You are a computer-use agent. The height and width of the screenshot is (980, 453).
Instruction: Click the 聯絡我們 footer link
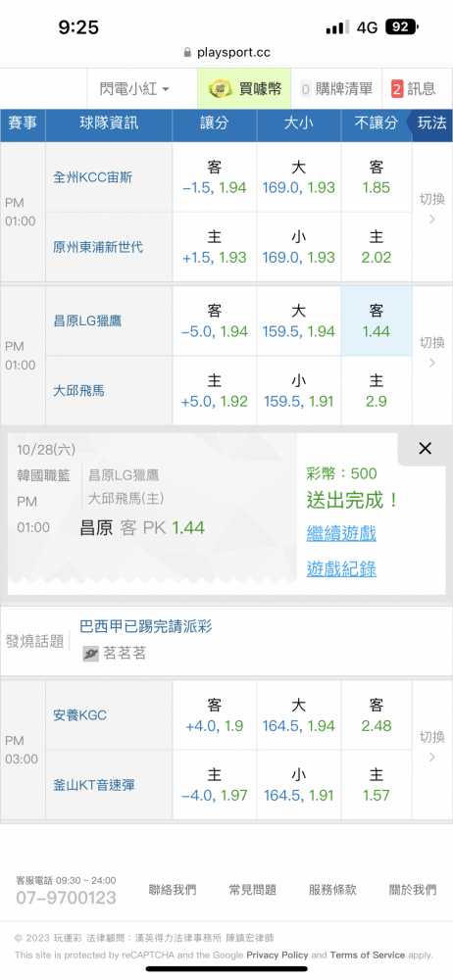point(172,890)
